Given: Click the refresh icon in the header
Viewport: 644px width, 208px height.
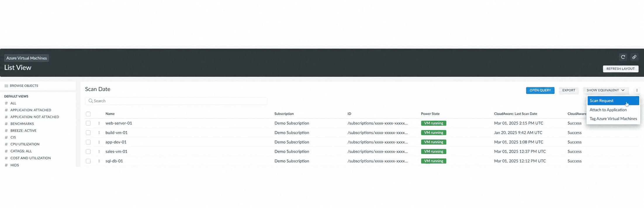Looking at the screenshot, I should (x=623, y=57).
